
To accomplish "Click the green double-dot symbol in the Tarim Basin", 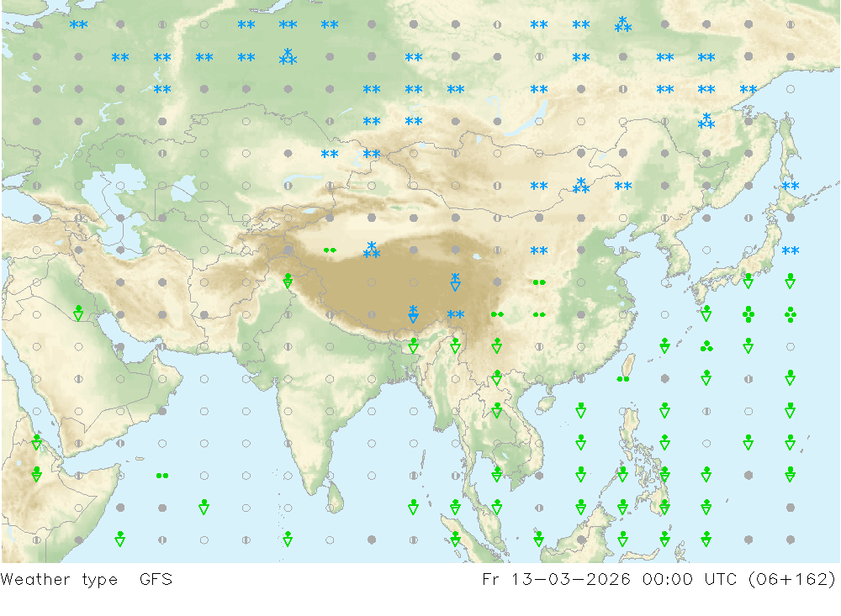I will pyautogui.click(x=330, y=250).
